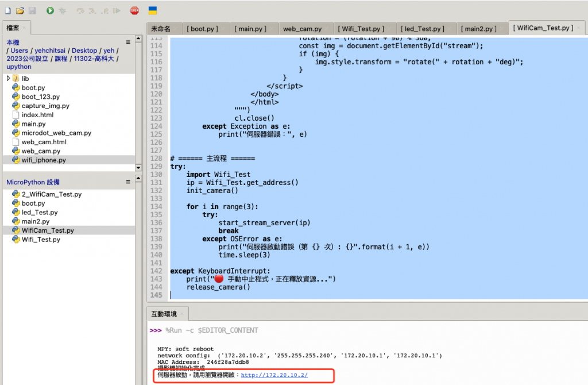Open the 2023公司設立 path link
Screen dimensions: 588x385
pyautogui.click(x=28, y=59)
